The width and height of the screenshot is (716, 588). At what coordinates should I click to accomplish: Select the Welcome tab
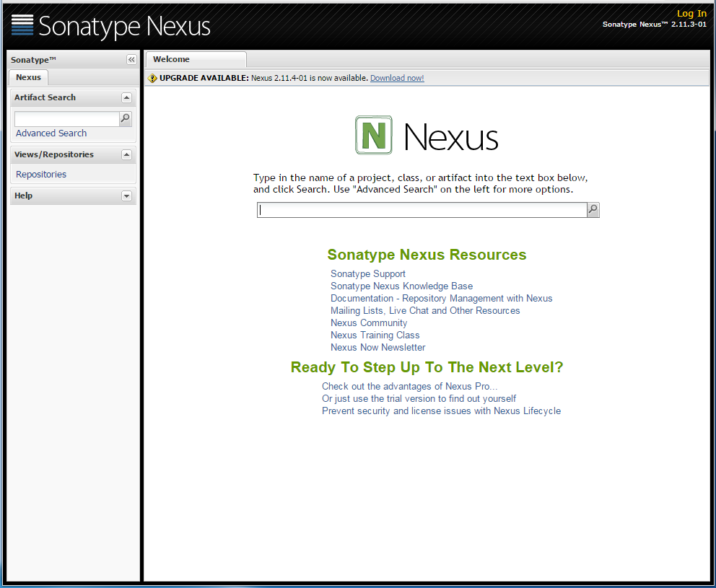172,59
